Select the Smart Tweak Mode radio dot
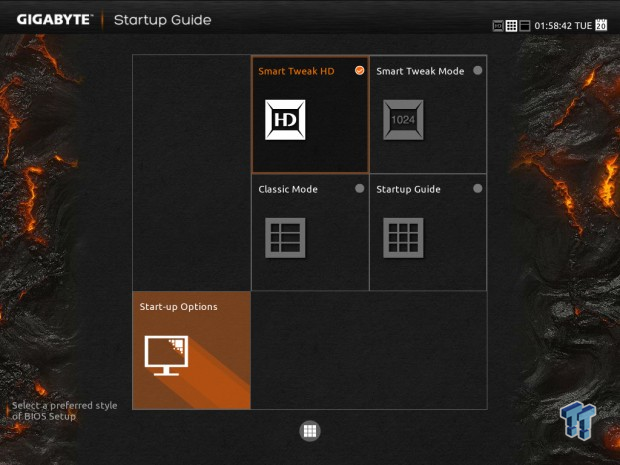The height and width of the screenshot is (465, 620). [x=478, y=70]
